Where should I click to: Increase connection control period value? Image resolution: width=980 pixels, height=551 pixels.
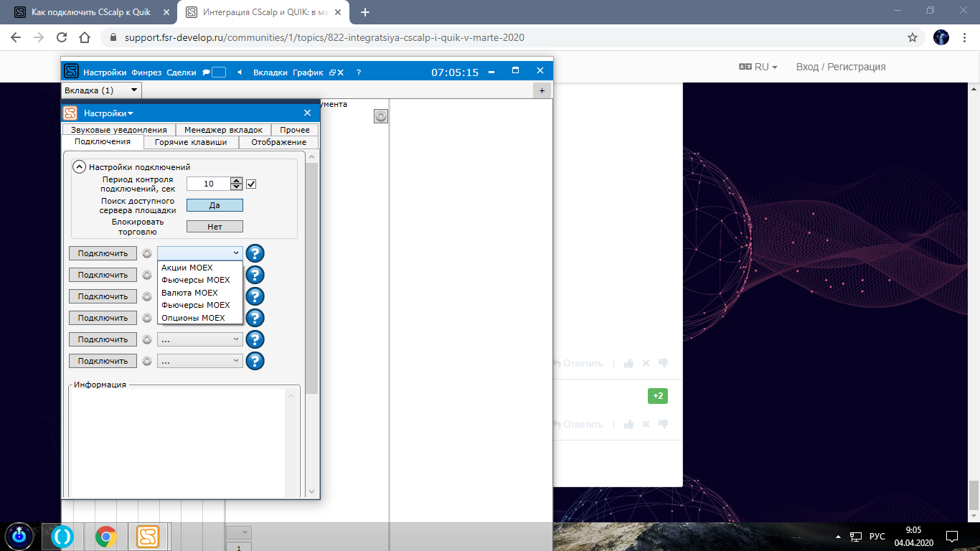237,180
